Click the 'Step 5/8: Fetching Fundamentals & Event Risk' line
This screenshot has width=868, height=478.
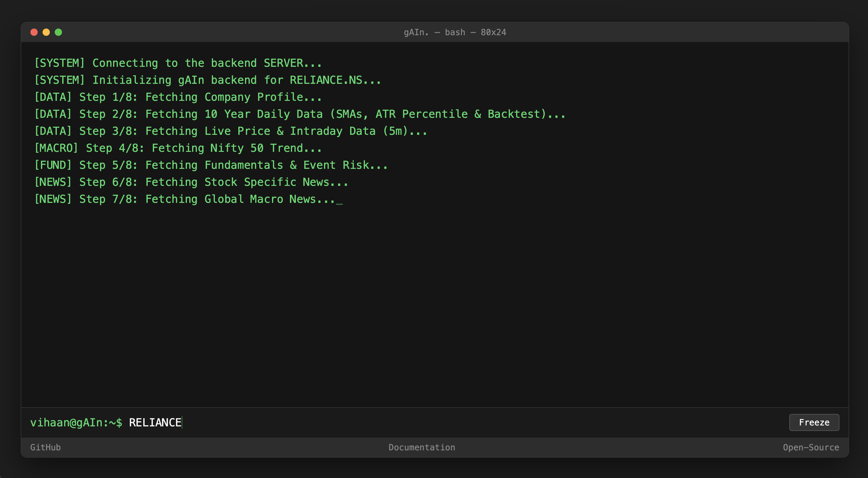211,165
